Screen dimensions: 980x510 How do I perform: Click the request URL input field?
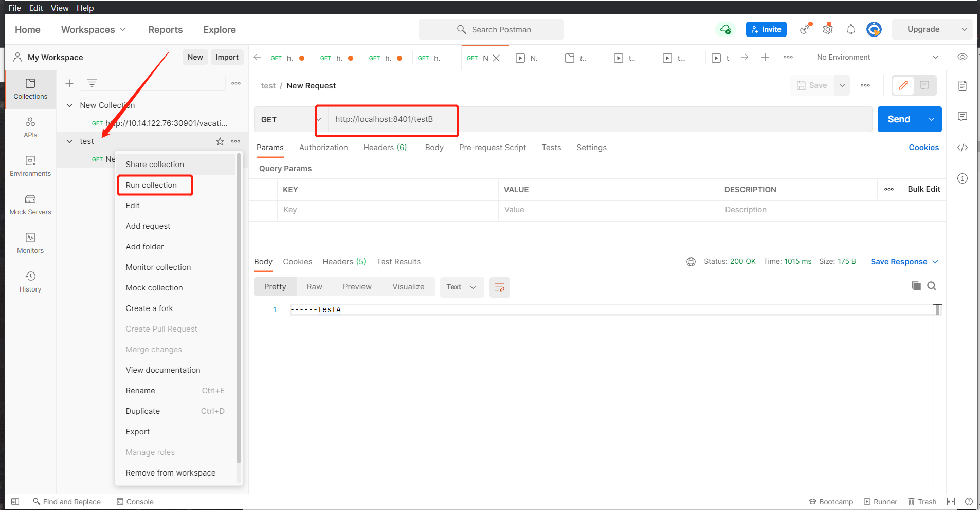600,119
